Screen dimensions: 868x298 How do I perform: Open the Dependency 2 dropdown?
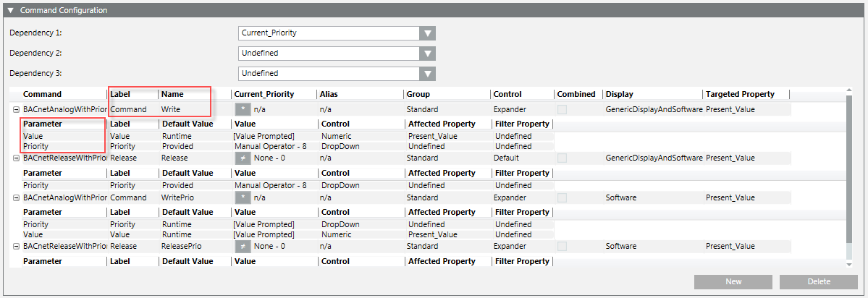click(428, 54)
